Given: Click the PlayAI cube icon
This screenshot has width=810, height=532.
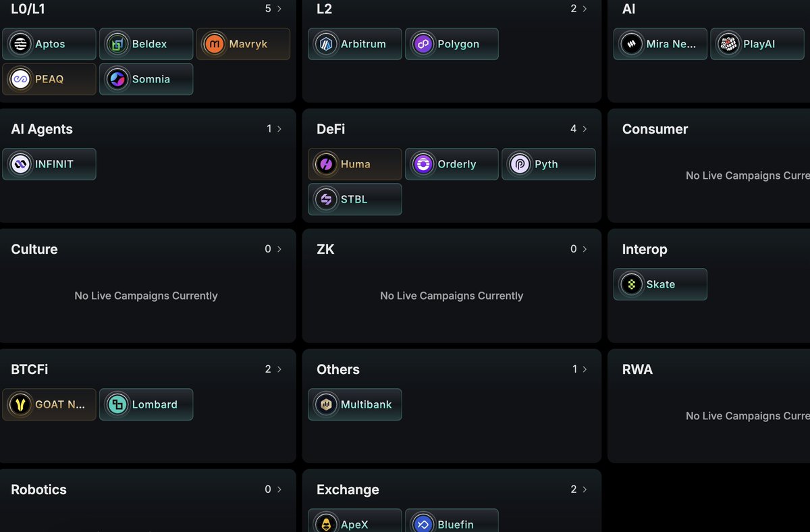Looking at the screenshot, I should [x=728, y=44].
